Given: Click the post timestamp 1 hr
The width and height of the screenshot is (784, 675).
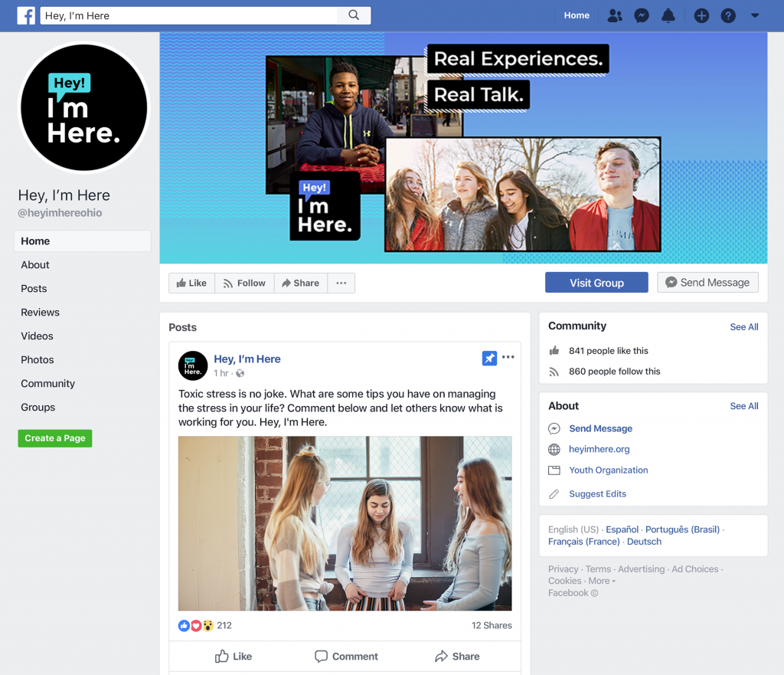Looking at the screenshot, I should click(220, 373).
